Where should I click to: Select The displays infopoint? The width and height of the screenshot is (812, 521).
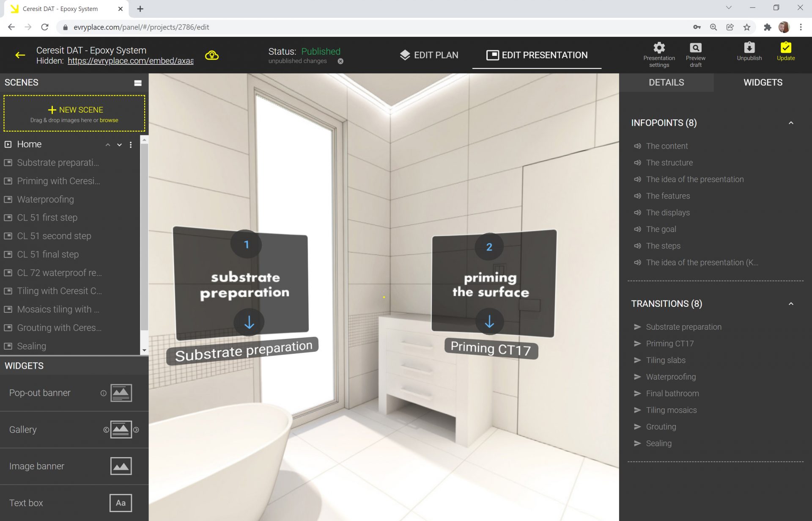[668, 212]
